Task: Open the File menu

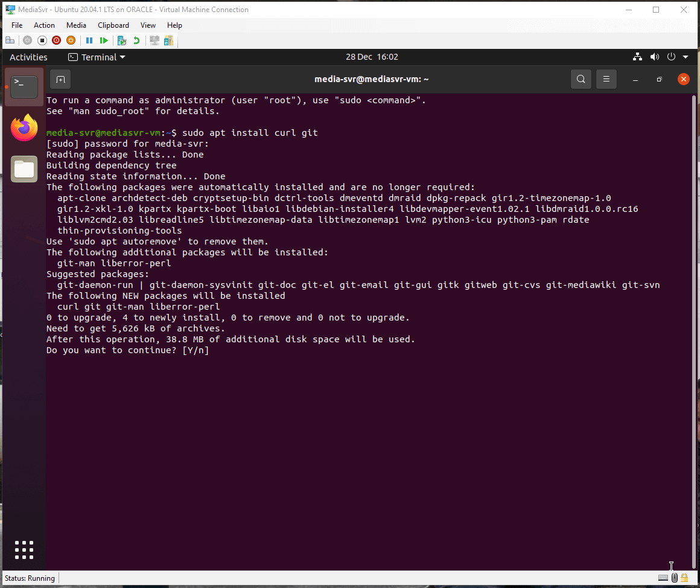Action: pyautogui.click(x=17, y=25)
